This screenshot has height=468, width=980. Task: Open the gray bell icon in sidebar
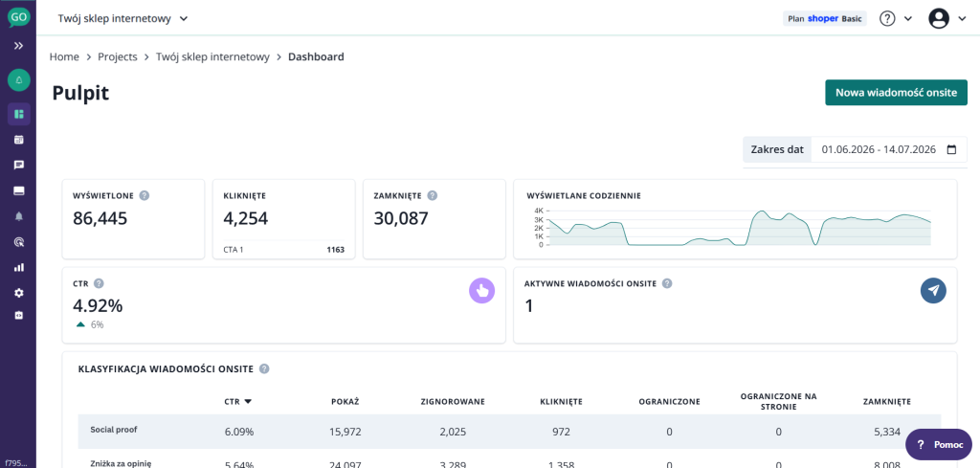point(19,216)
